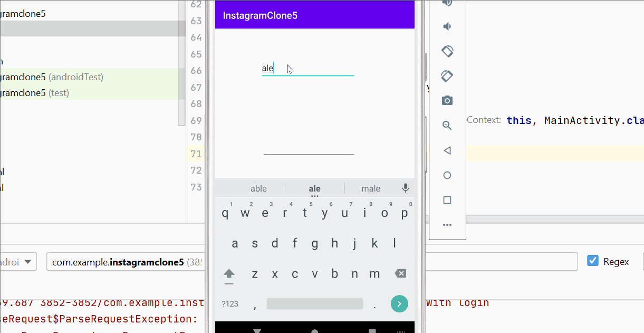Rotate the emulator right
This screenshot has height=333, width=644.
pyautogui.click(x=447, y=76)
